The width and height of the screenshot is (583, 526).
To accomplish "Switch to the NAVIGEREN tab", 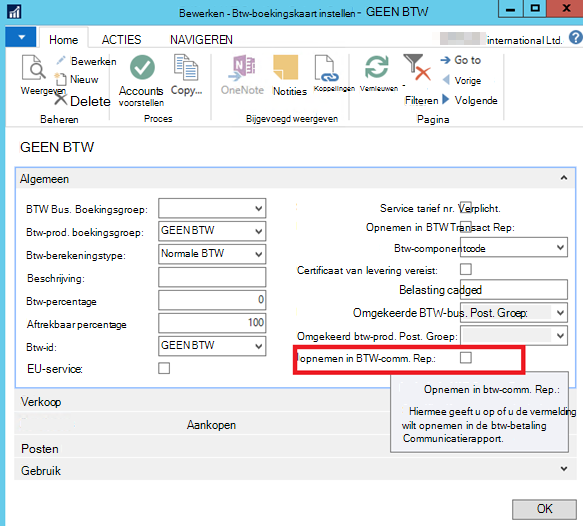I will 202,39.
